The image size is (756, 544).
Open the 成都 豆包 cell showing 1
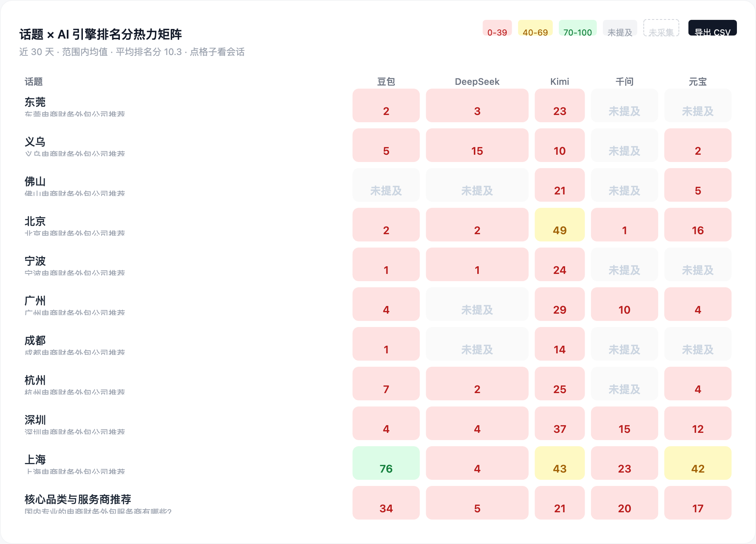coord(386,344)
